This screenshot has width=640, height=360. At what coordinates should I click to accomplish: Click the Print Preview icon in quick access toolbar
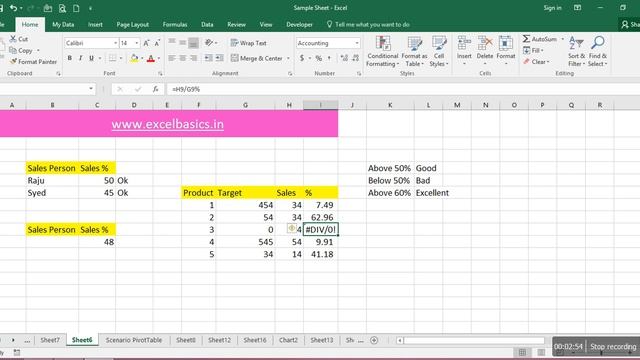62,8
